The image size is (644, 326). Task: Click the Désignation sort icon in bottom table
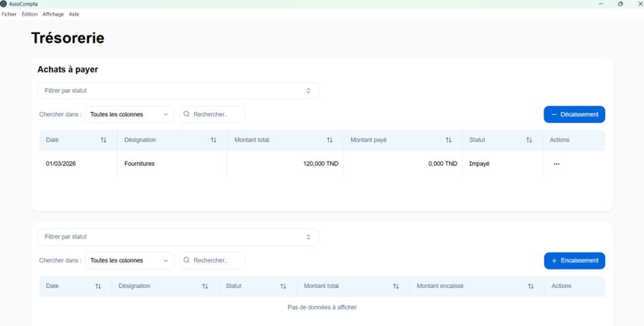pos(205,286)
